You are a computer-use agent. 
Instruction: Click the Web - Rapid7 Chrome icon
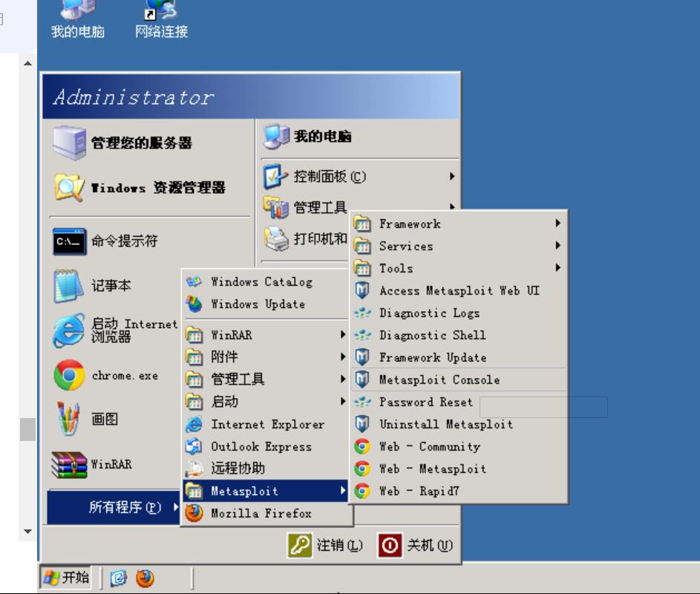coord(362,491)
